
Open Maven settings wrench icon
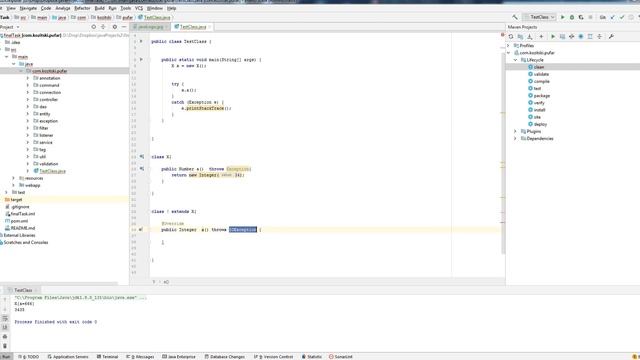611,36
